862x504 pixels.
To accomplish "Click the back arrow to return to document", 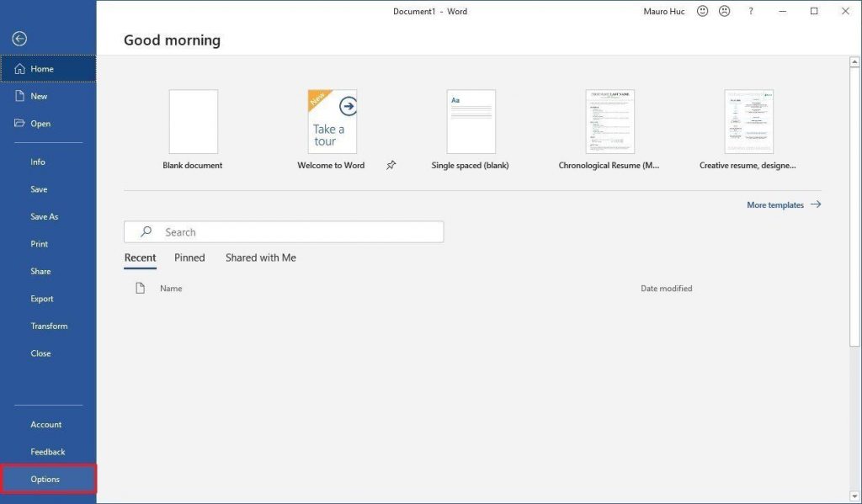I will pyautogui.click(x=19, y=39).
